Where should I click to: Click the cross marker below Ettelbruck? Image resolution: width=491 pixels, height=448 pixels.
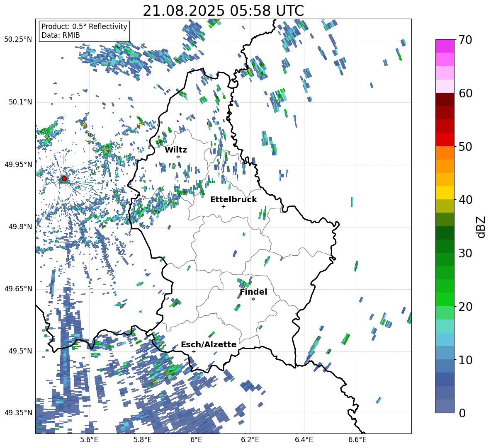click(x=224, y=206)
